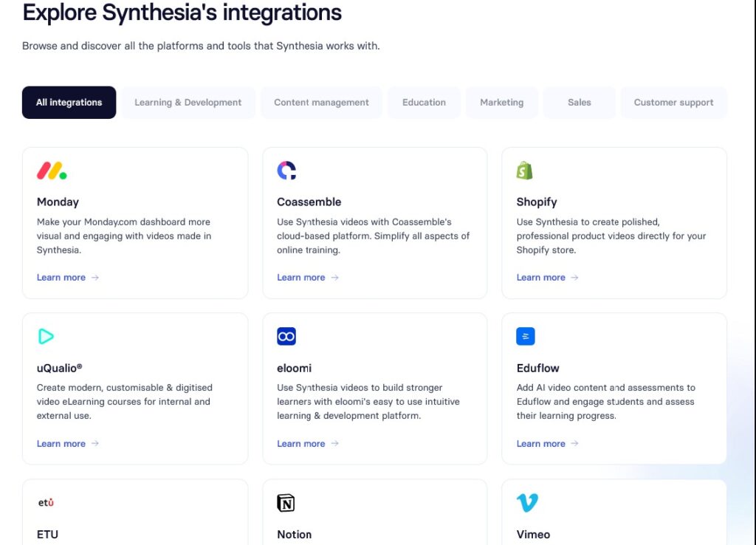Image resolution: width=756 pixels, height=545 pixels.
Task: Click the arrow next to uQualio's Learn more
Action: click(x=95, y=443)
